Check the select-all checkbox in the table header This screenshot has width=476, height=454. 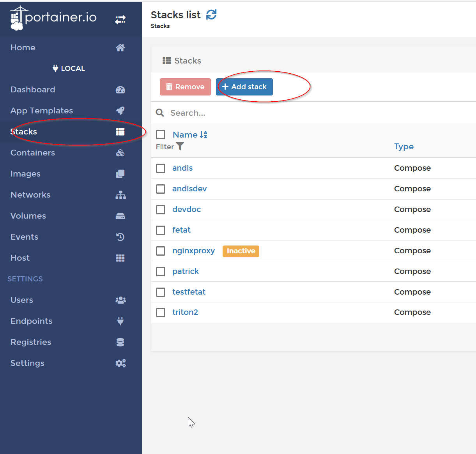(161, 134)
